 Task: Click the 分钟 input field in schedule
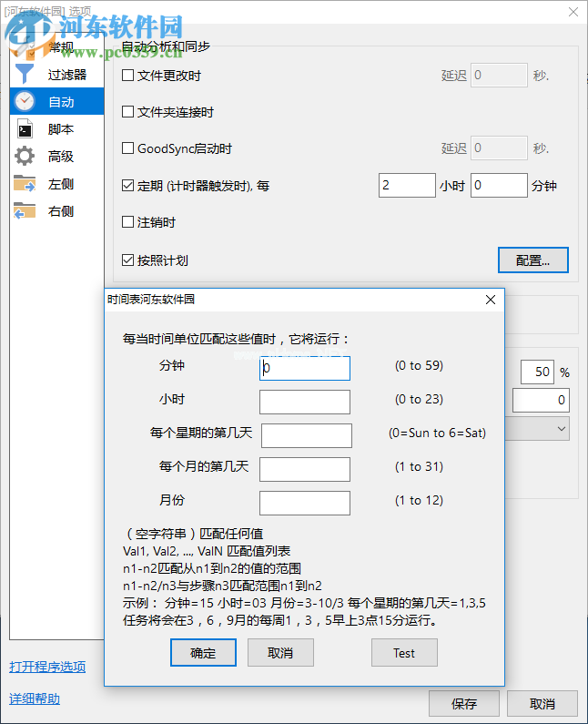click(305, 368)
